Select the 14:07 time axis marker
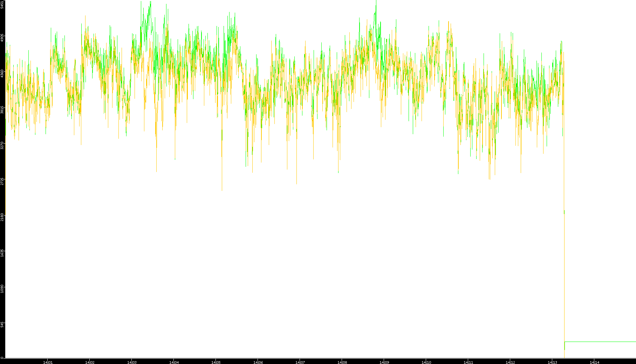Screen dimensions: 636x364 [300, 362]
